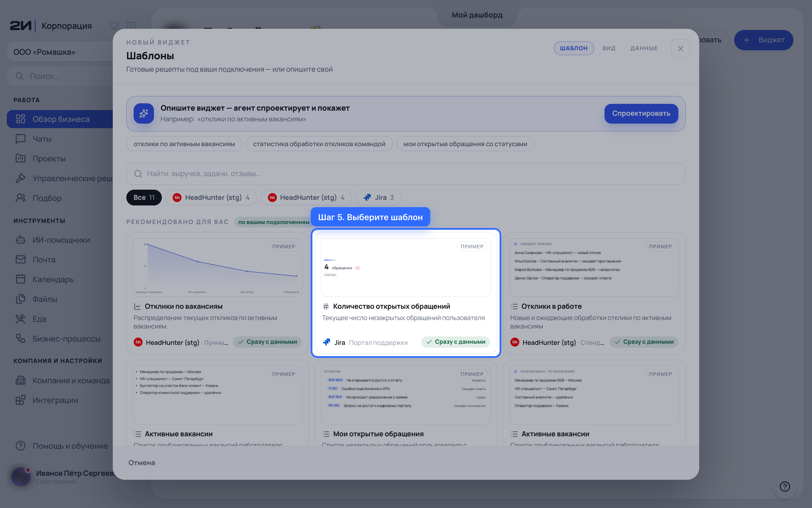812x508 pixels.
Task: Open the Мой дашборд tab
Action: coord(477,15)
